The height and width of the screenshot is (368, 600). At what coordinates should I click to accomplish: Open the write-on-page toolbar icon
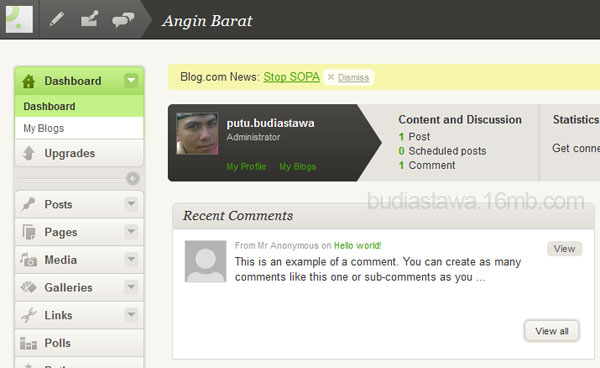[x=90, y=19]
